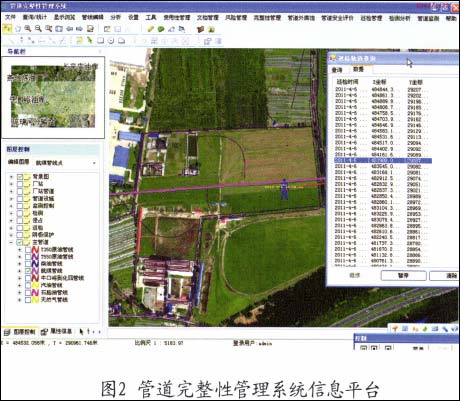Toggle the 主管道 group checkbox
The height and width of the screenshot is (401, 460).
(x=20, y=242)
